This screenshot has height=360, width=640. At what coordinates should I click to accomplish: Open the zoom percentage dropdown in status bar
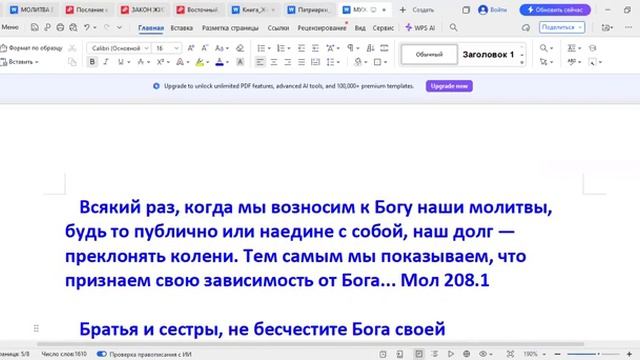click(544, 354)
